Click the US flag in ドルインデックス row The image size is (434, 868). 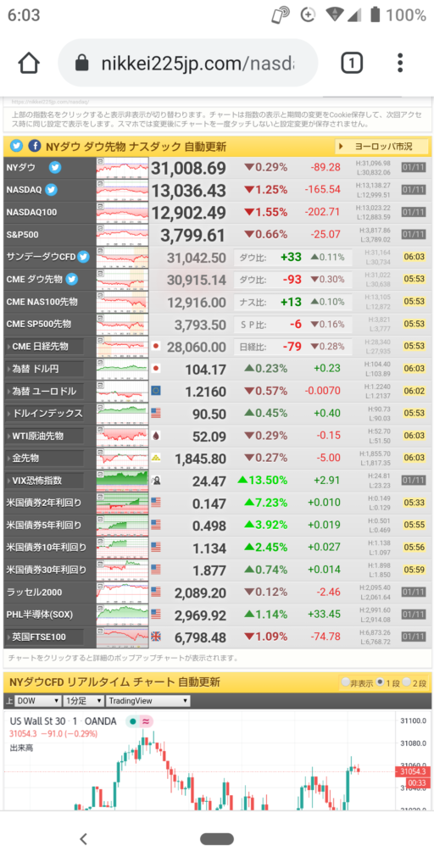(156, 414)
